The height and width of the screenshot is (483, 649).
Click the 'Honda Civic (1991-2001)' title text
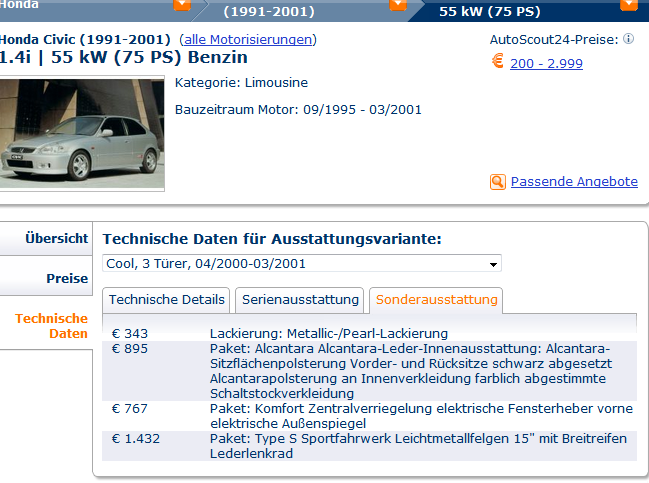point(85,40)
